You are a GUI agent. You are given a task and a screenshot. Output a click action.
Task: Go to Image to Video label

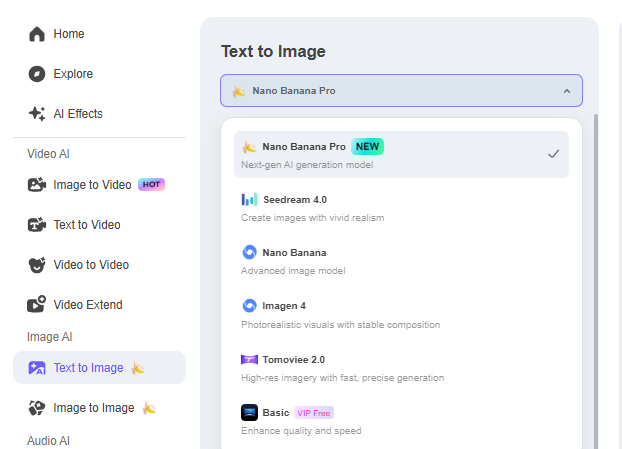(x=92, y=185)
